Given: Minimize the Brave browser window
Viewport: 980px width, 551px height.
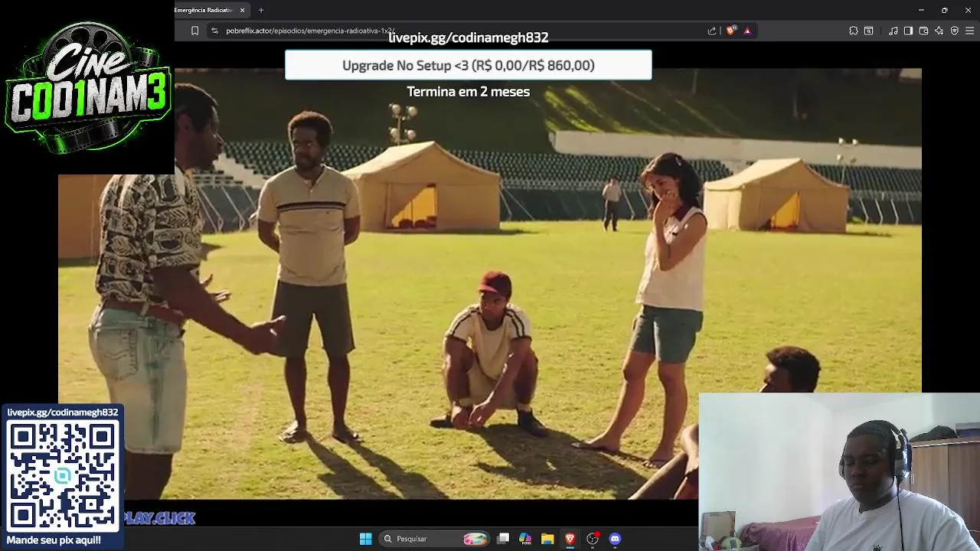Looking at the screenshot, I should coord(921,10).
